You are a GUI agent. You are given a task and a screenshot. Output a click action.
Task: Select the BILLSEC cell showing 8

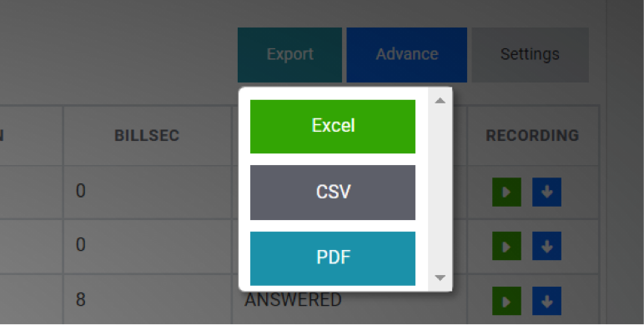click(x=147, y=300)
